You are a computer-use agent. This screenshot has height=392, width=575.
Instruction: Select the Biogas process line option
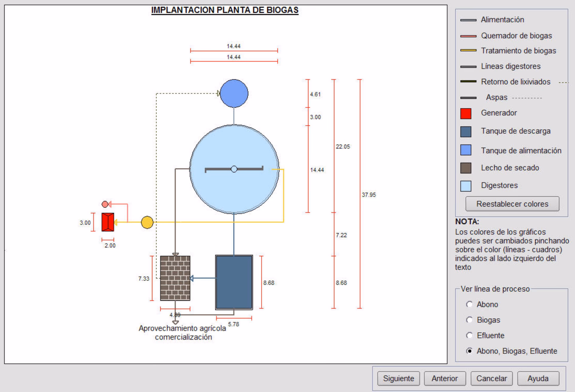tap(469, 320)
